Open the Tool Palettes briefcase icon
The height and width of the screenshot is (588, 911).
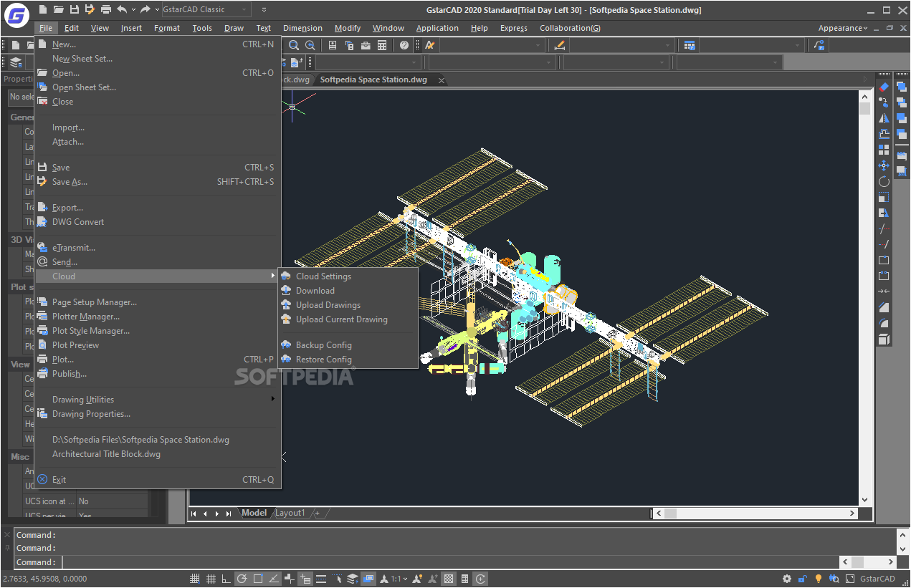(x=366, y=45)
